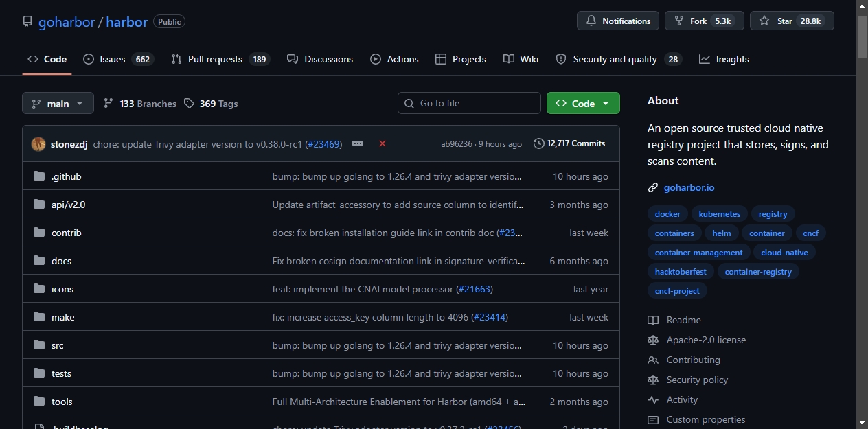Open the .github folder icon

pyautogui.click(x=39, y=176)
